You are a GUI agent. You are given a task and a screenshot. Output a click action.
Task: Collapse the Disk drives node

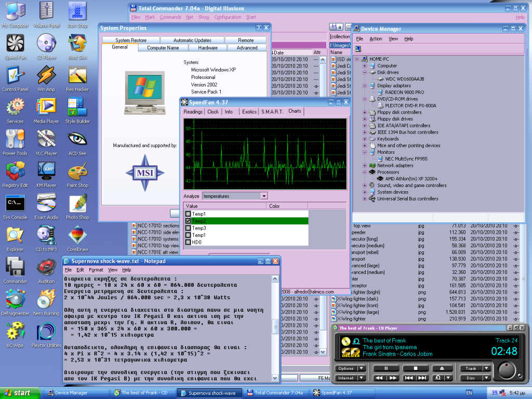click(365, 72)
